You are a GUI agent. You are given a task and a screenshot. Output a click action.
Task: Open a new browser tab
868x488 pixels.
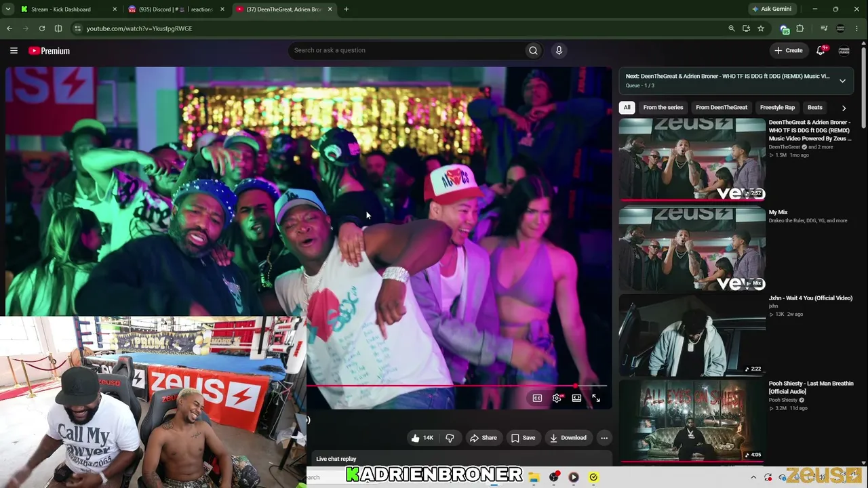click(x=346, y=9)
